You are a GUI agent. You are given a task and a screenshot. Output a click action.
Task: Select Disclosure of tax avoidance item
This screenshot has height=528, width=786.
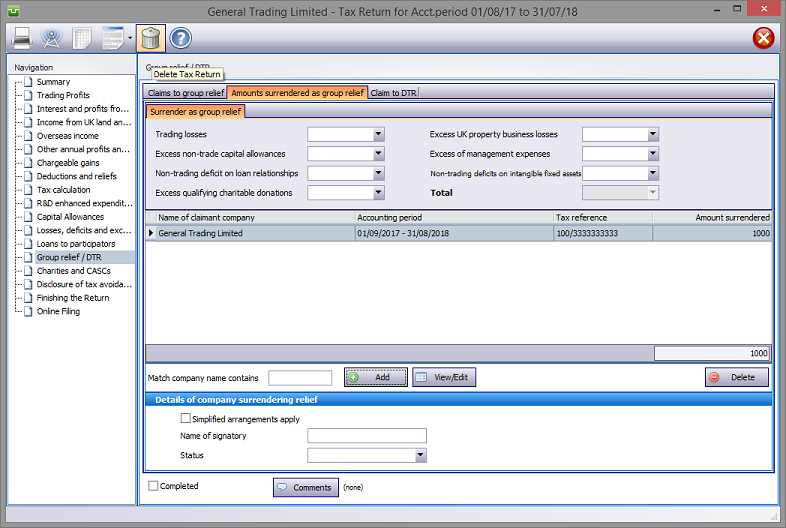point(84,285)
